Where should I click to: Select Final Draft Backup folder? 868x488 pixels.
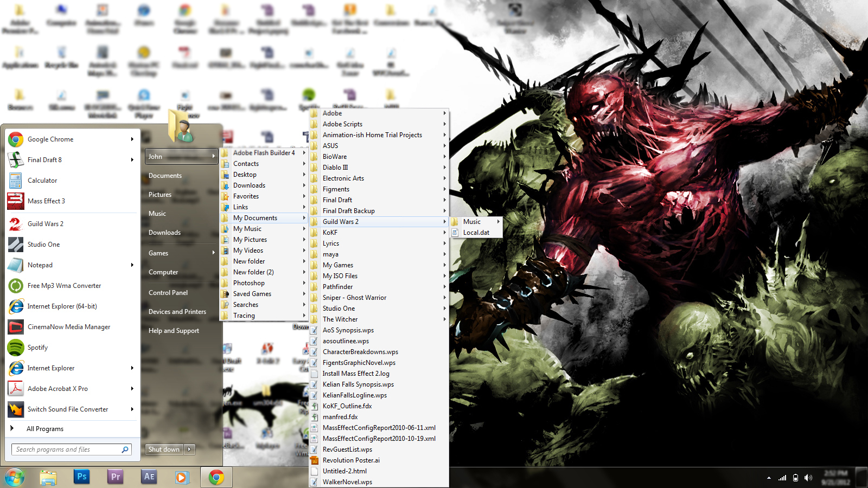[348, 211]
